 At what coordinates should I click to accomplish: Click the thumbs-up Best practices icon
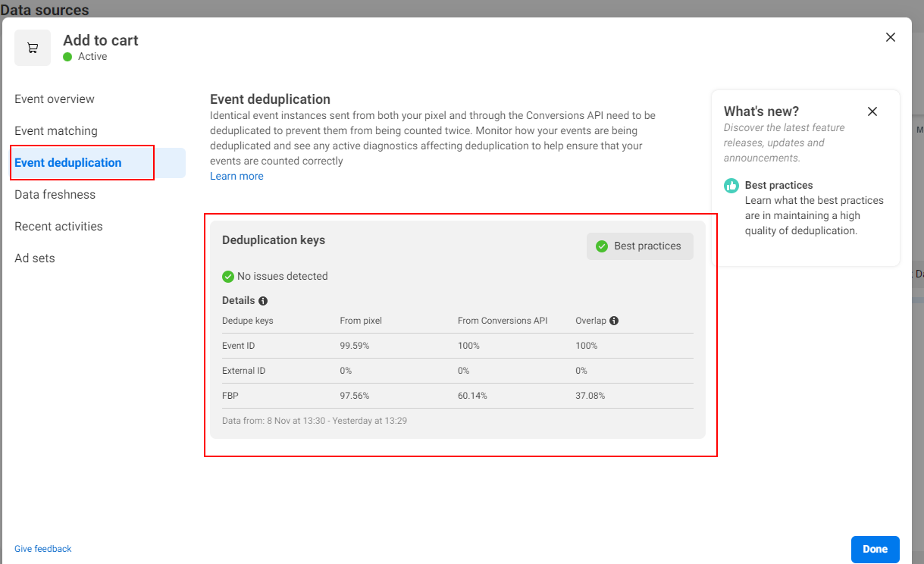(731, 186)
